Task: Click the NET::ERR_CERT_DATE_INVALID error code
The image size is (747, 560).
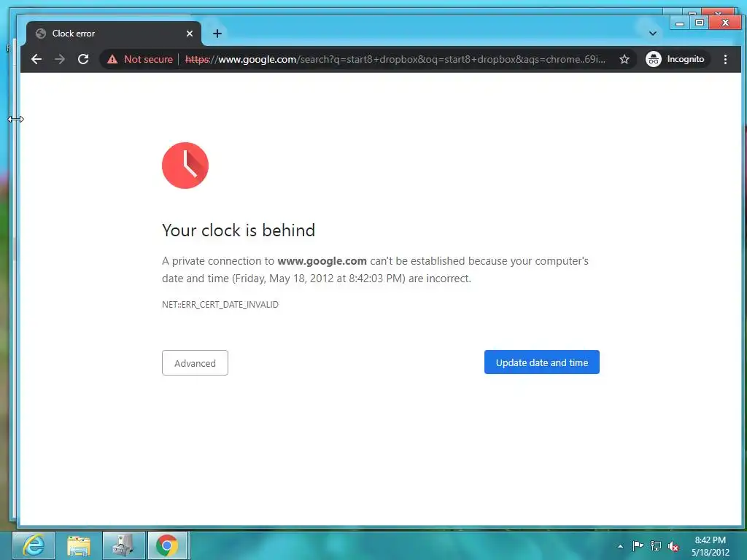Action: [220, 305]
